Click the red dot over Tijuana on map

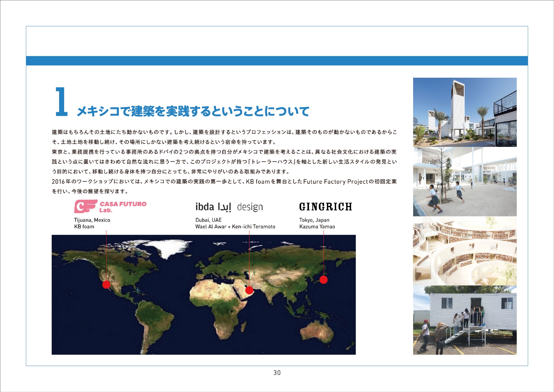[x=106, y=284]
